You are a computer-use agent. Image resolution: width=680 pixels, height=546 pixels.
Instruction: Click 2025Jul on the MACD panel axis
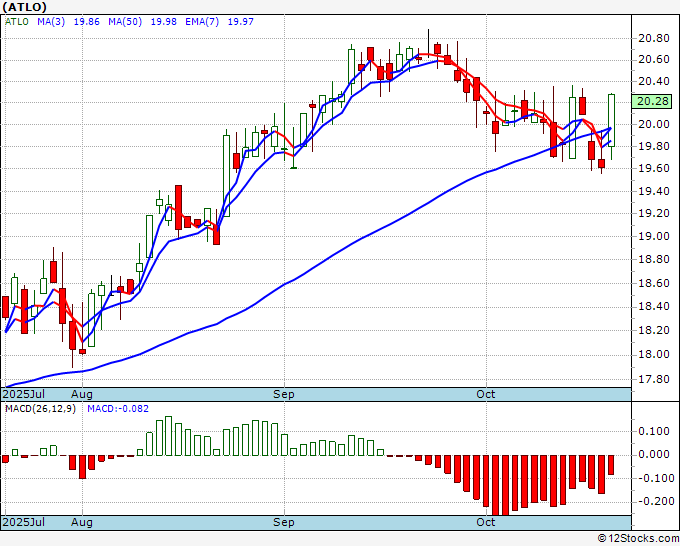click(x=24, y=522)
